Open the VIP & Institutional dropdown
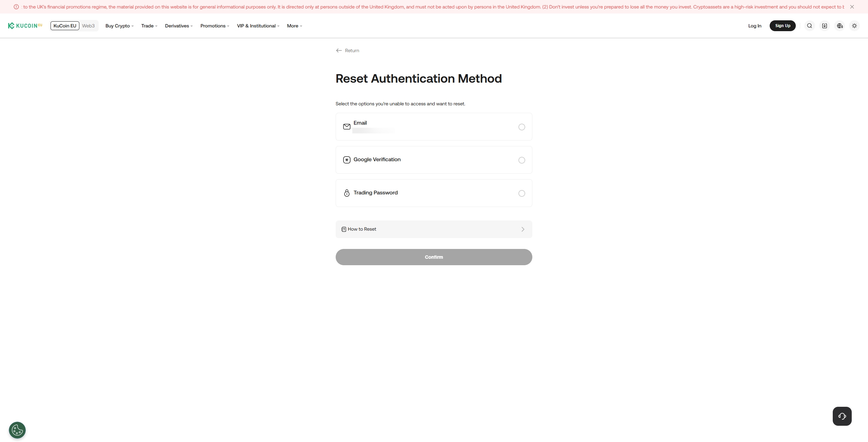868x442 pixels. coord(258,26)
